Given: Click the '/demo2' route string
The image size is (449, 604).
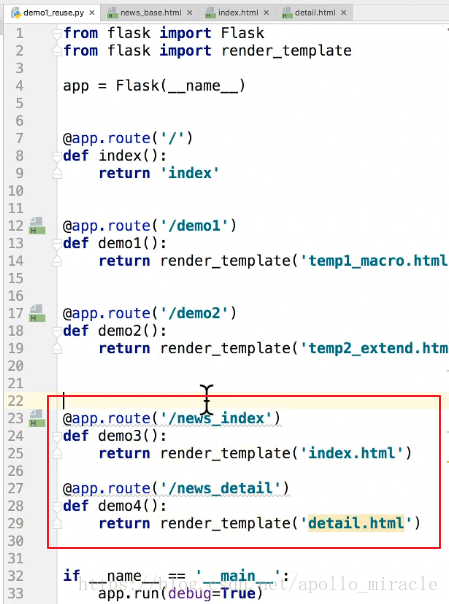Looking at the screenshot, I should click(194, 313).
